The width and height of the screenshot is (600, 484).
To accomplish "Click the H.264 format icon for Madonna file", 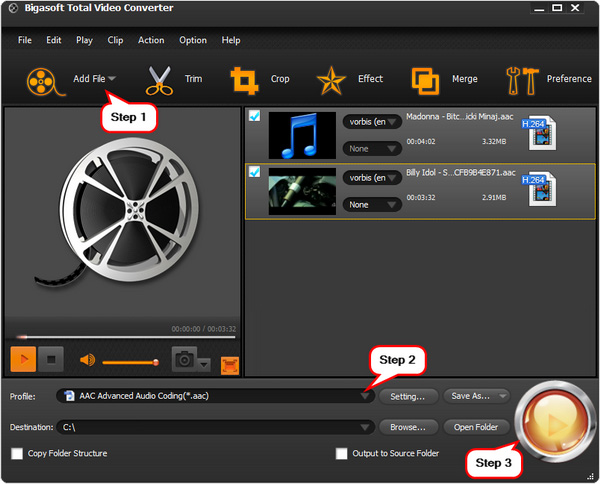I will point(539,133).
